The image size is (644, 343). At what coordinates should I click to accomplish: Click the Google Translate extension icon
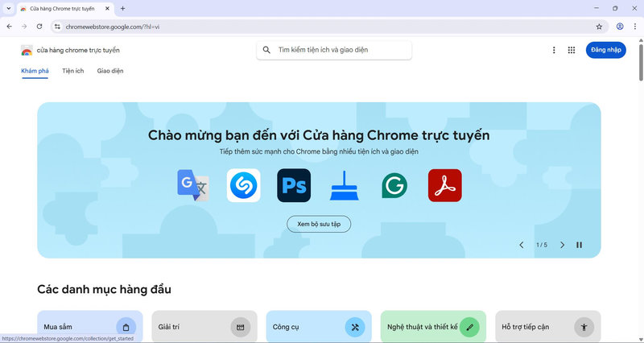[x=193, y=185]
